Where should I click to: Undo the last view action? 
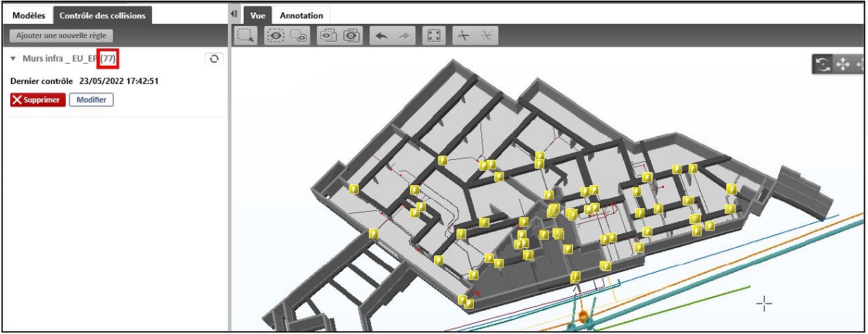click(380, 35)
